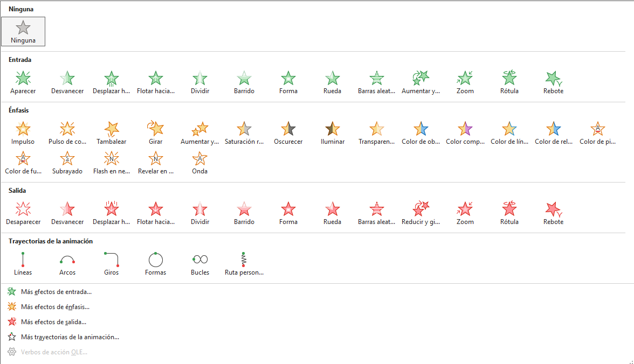Choose the Onda emphasis animation
Viewport: 634px width, 364px height.
click(x=199, y=162)
